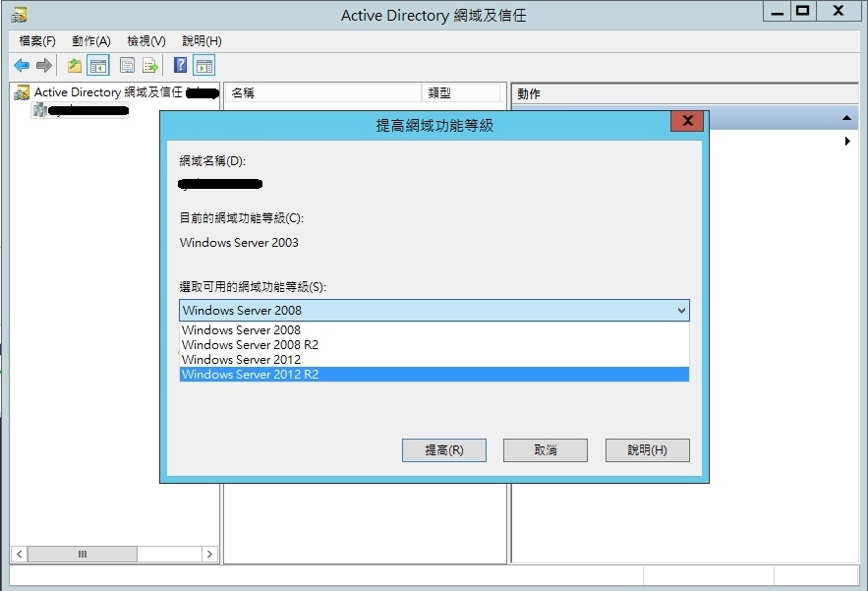Choose Windows Server 2012 option
The height and width of the screenshot is (591, 868).
point(434,360)
